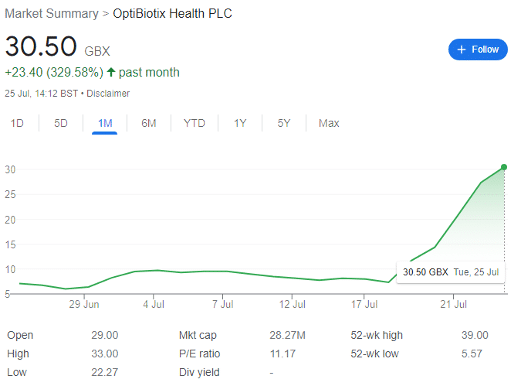522x386 pixels.
Task: Click the plus icon in Follow button
Action: pyautogui.click(x=461, y=50)
